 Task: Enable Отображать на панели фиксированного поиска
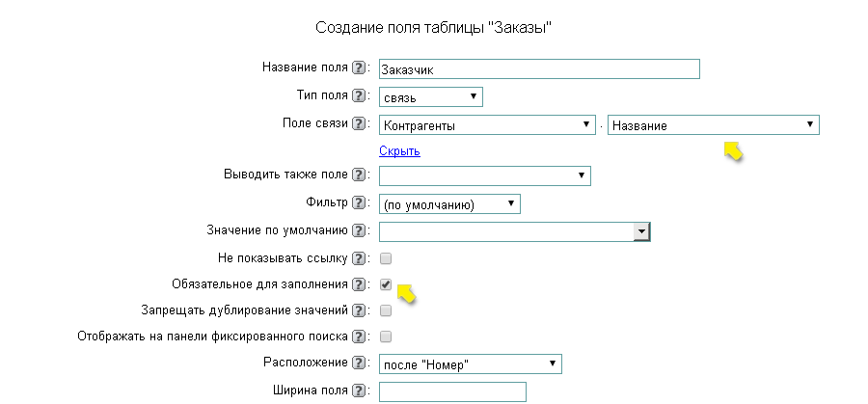pyautogui.click(x=386, y=337)
